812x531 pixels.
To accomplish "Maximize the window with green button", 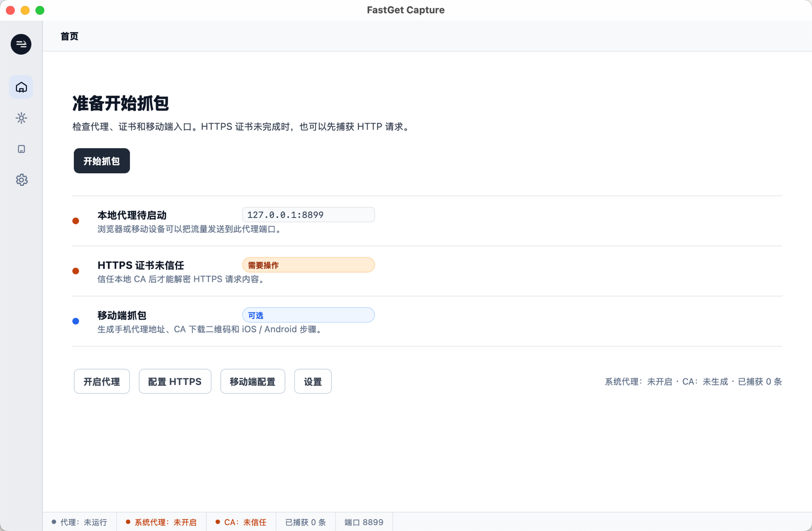I will pos(40,10).
